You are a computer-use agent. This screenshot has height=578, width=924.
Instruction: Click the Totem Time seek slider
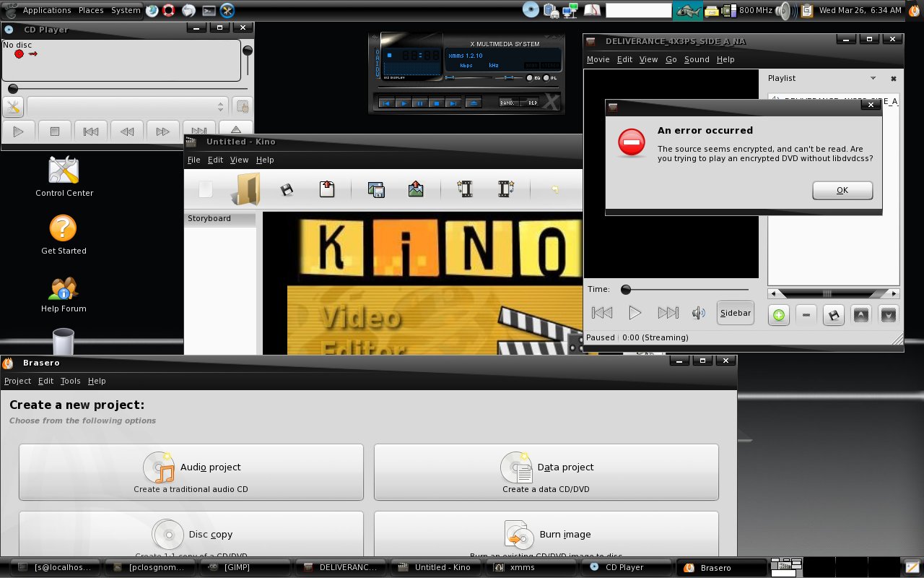(x=686, y=290)
